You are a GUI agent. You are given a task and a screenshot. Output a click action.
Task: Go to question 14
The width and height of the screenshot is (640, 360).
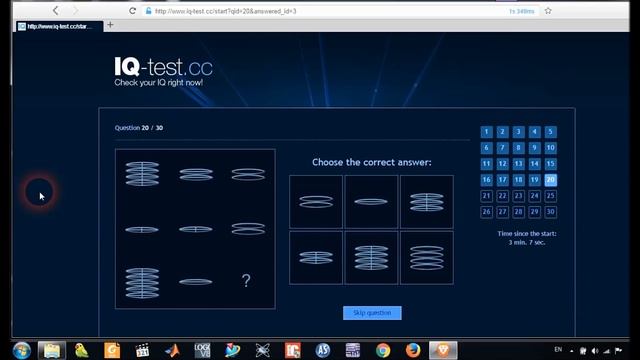[x=534, y=164]
